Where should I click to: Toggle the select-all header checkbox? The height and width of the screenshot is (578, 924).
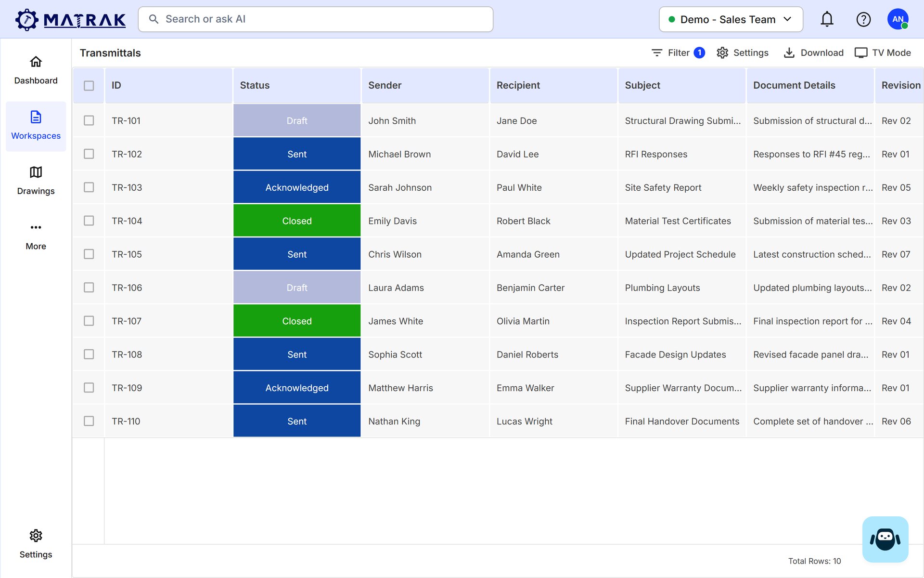pos(89,85)
